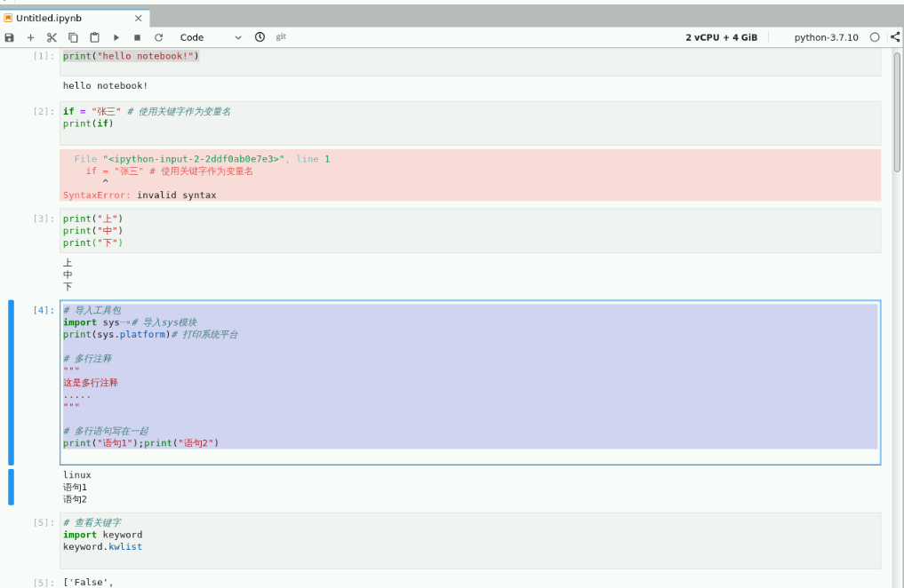This screenshot has height=588, width=904.
Task: Close the Untitled.ipynb tab
Action: [x=138, y=18]
